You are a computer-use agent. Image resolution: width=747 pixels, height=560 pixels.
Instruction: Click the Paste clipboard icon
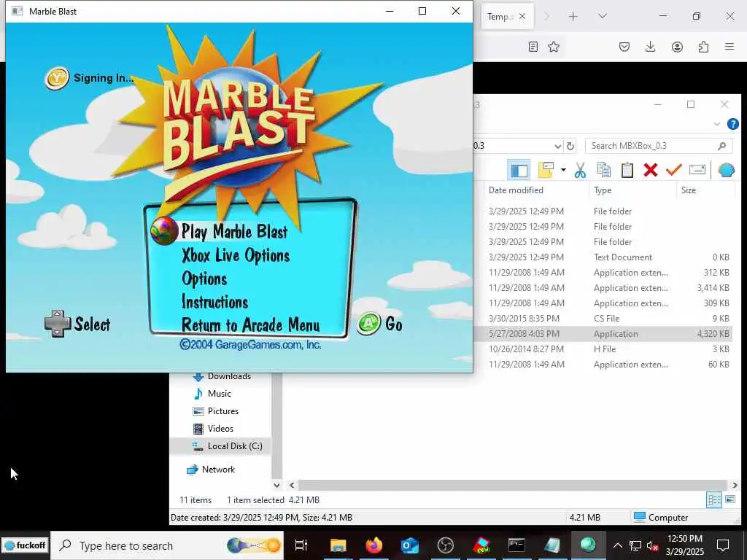click(x=627, y=170)
